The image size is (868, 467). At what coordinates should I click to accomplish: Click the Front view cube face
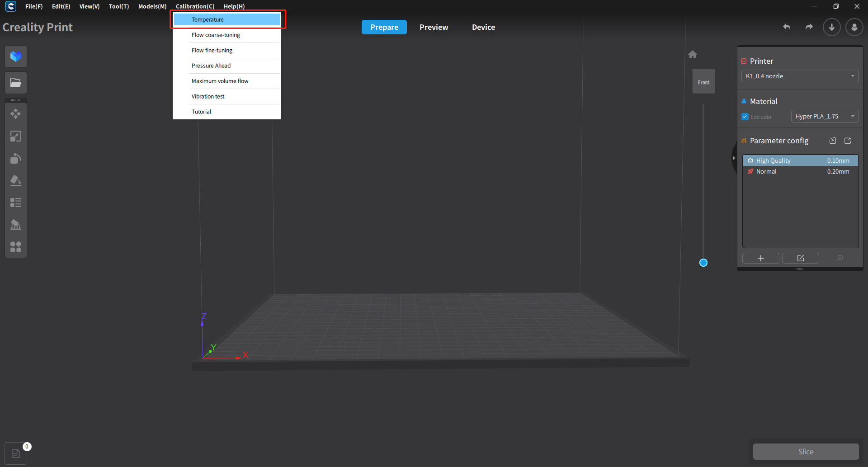tap(704, 82)
